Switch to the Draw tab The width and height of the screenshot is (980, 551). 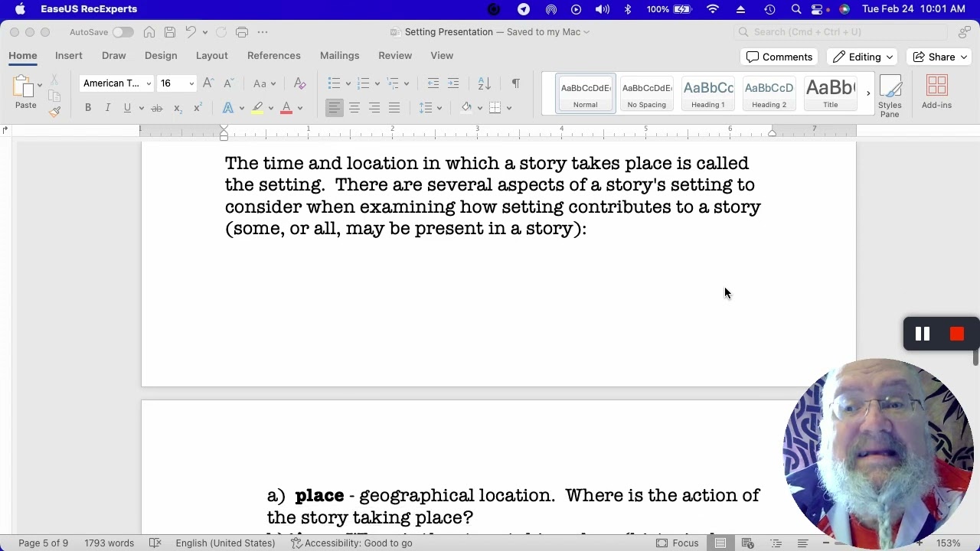(x=113, y=56)
